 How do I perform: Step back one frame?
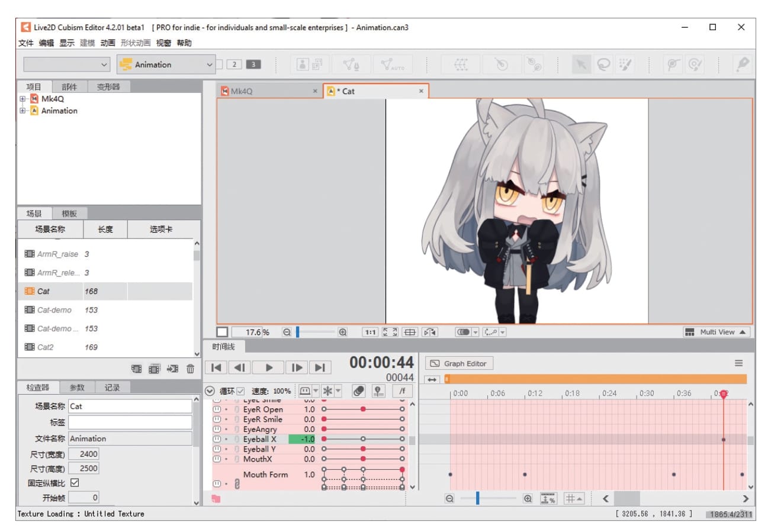pos(239,367)
